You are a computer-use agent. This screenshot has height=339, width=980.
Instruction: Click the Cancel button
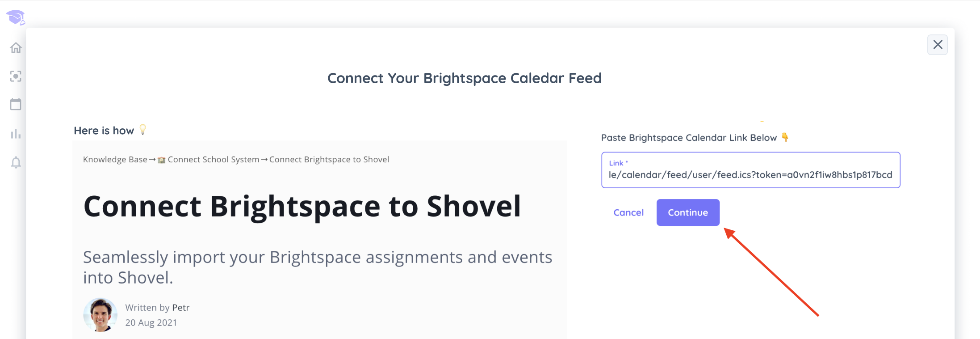[628, 212]
